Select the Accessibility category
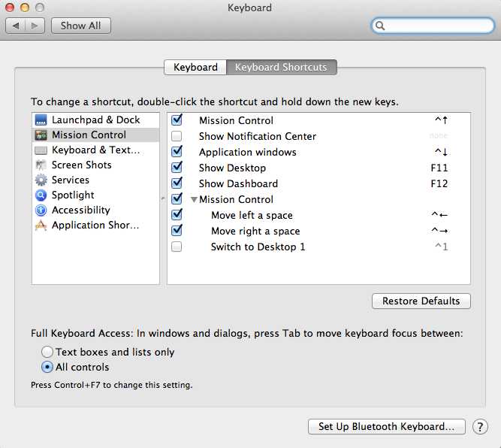Image resolution: width=501 pixels, height=448 pixels. [x=96, y=210]
